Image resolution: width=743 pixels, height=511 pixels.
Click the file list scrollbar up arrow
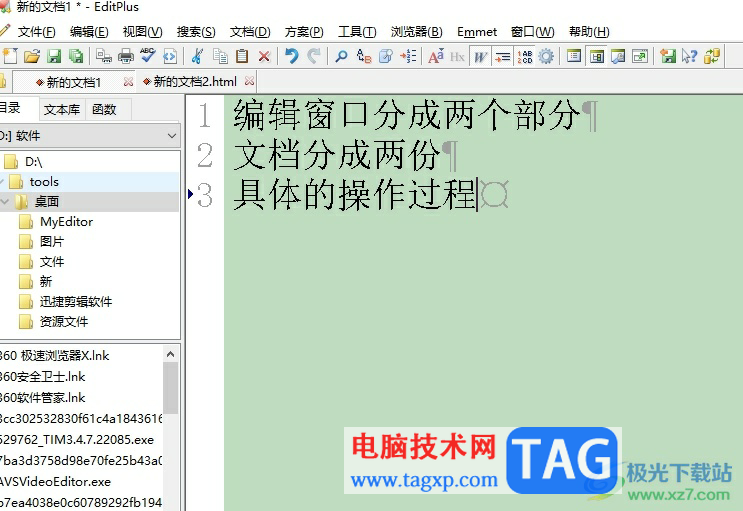tap(171, 354)
